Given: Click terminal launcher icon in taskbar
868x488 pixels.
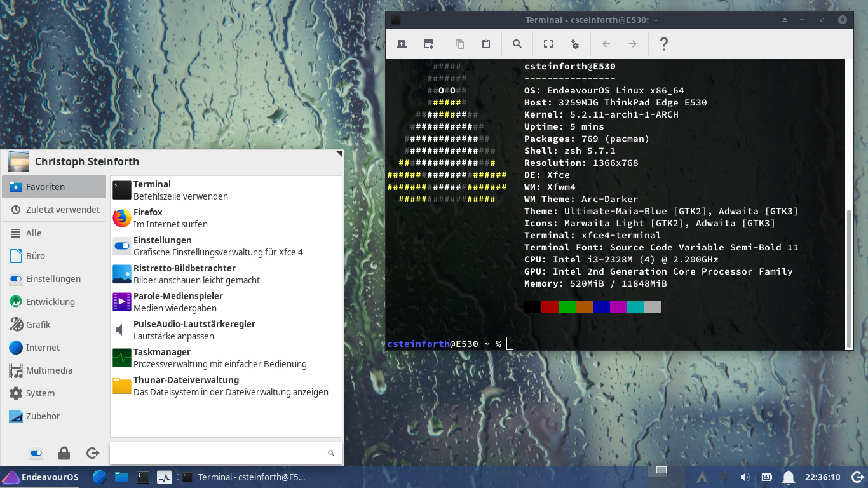Looking at the screenshot, I should pyautogui.click(x=143, y=477).
